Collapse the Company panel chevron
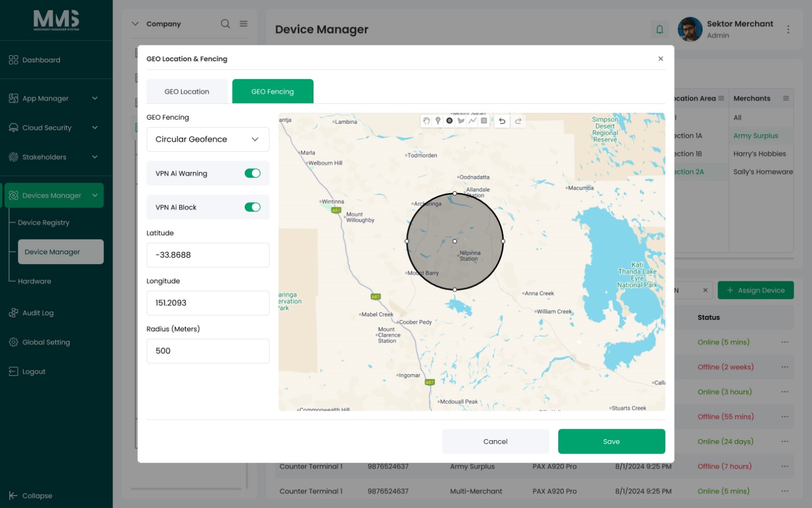 click(135, 24)
